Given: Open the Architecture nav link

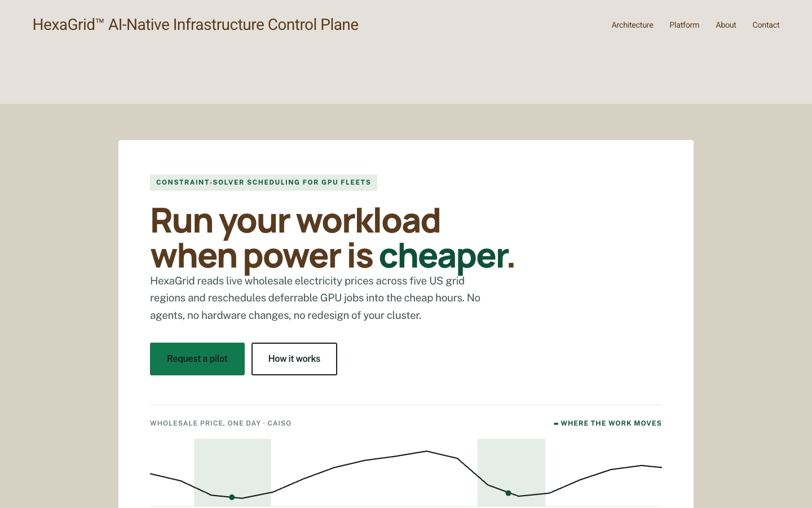Looking at the screenshot, I should 632,25.
